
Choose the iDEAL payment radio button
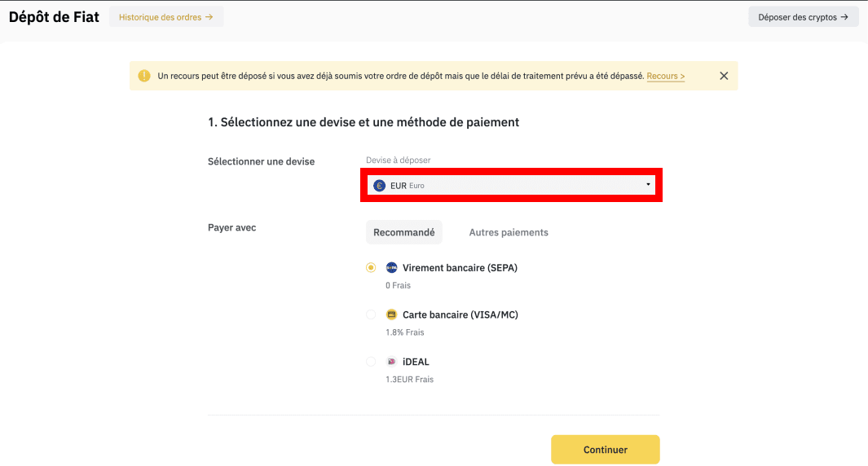(371, 362)
